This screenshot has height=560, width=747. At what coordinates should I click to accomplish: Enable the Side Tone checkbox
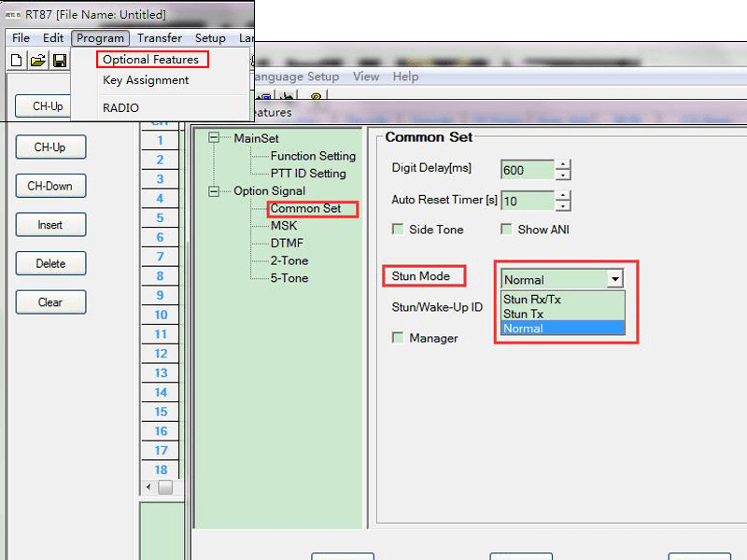click(x=398, y=230)
